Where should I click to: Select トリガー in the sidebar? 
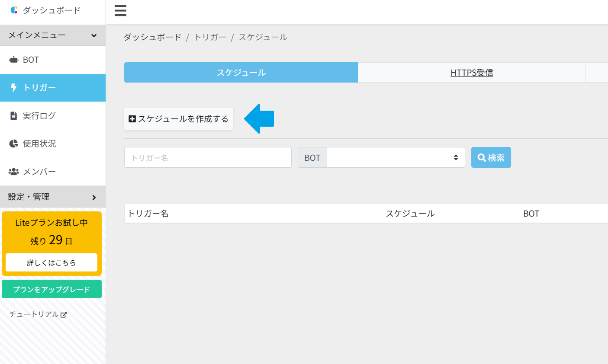[x=53, y=88]
